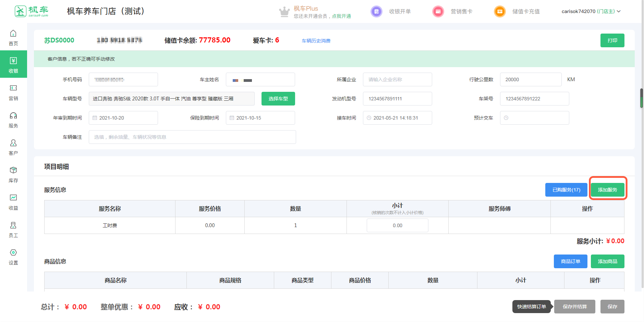Select the 营销 marketing sidebar icon
This screenshot has height=322, width=644.
(13, 92)
